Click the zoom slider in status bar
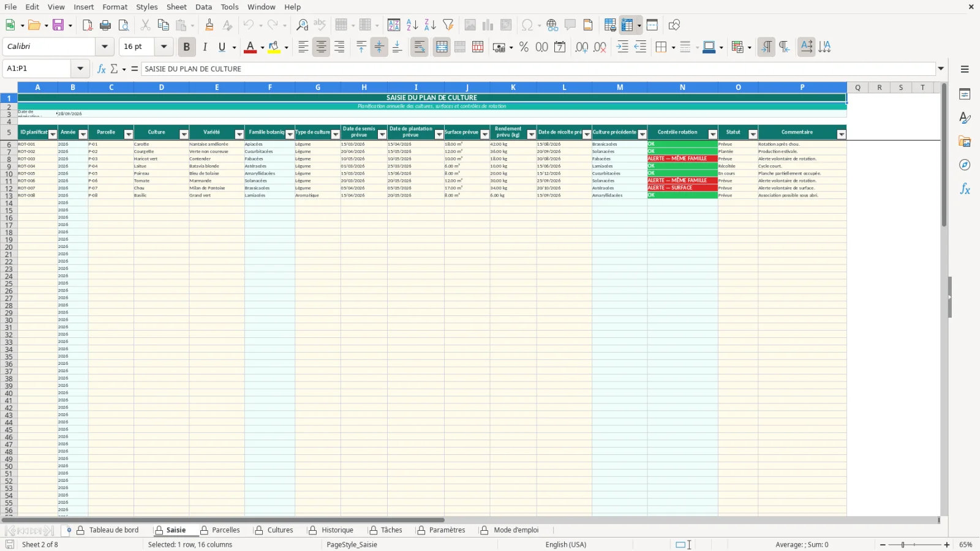The image size is (980, 551). click(x=914, y=544)
